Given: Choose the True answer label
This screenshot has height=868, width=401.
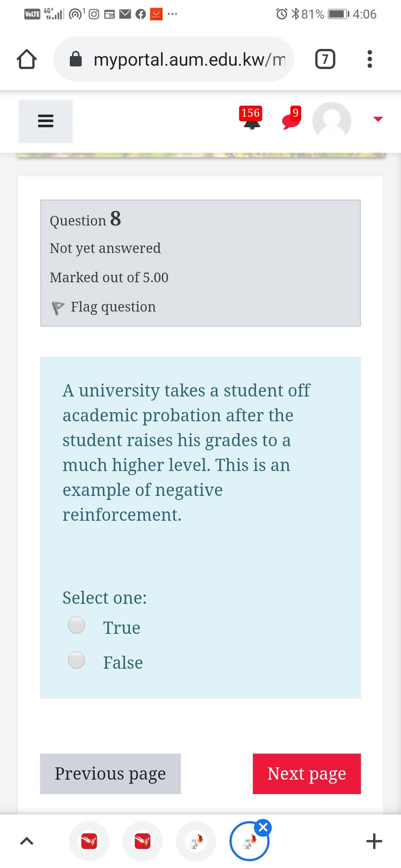Looking at the screenshot, I should pyautogui.click(x=122, y=628).
